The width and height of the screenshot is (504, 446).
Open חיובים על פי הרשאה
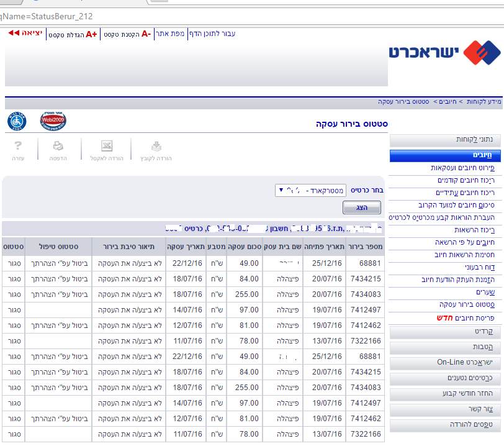tap(465, 242)
